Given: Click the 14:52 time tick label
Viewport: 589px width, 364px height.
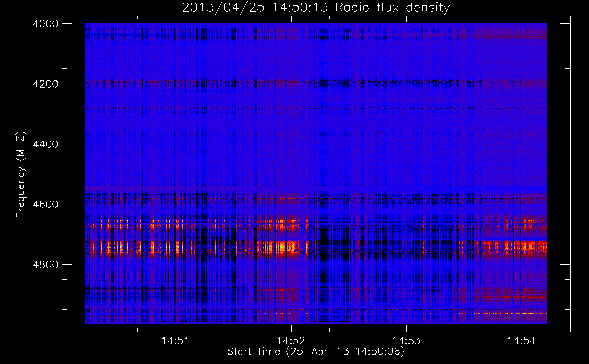Looking at the screenshot, I should click(x=291, y=341).
